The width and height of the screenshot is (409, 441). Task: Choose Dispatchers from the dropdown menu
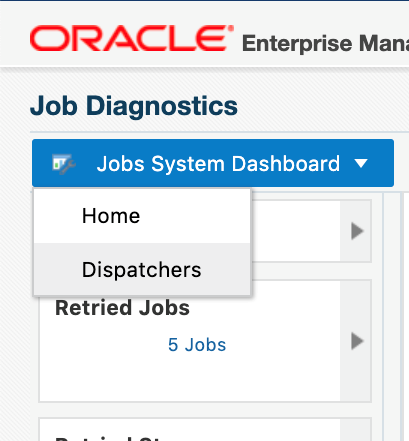(142, 269)
